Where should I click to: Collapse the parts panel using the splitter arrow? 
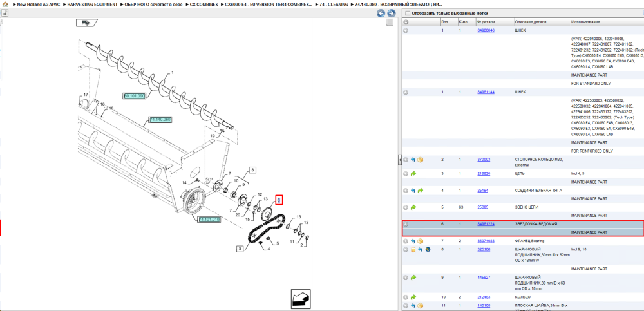(399, 160)
